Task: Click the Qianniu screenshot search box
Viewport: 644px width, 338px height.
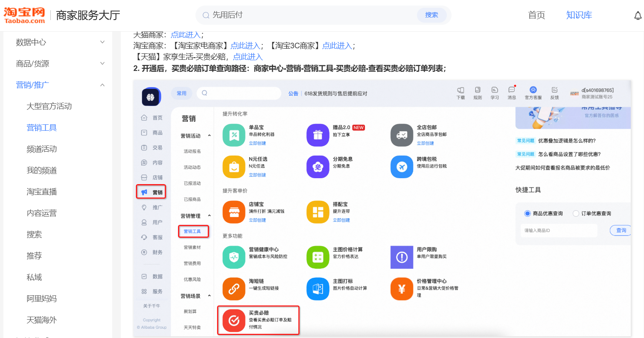Action: pos(239,93)
